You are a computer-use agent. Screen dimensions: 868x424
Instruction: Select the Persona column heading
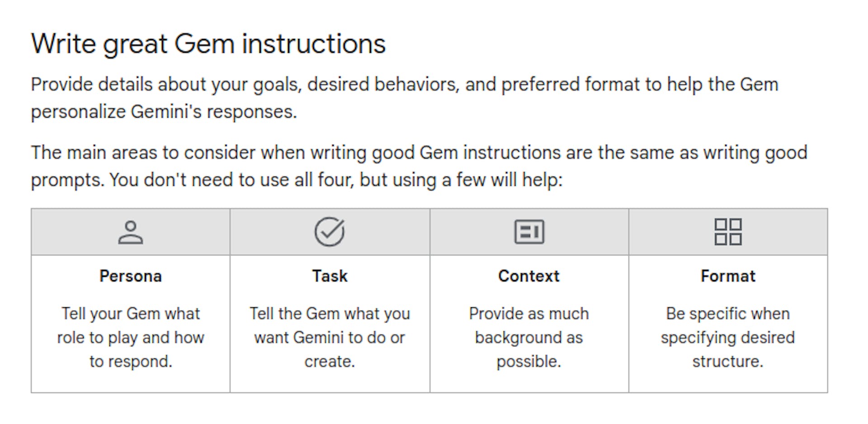pyautogui.click(x=130, y=276)
